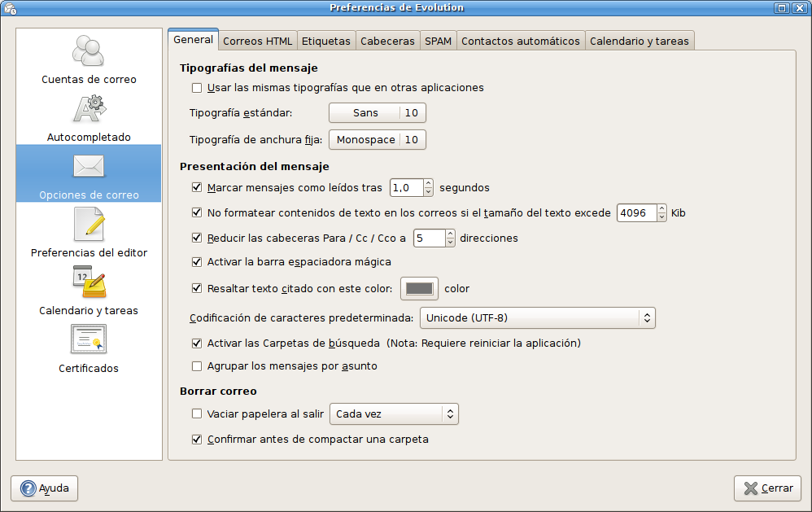Check Vaciar papelera al salir

(x=197, y=414)
